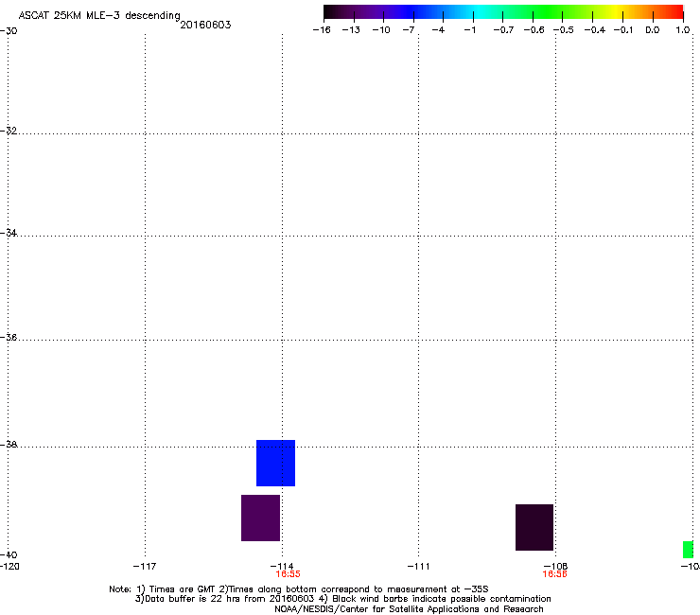Click the dark maroon data square near -108
The height and width of the screenshot is (615, 700).
(534, 527)
